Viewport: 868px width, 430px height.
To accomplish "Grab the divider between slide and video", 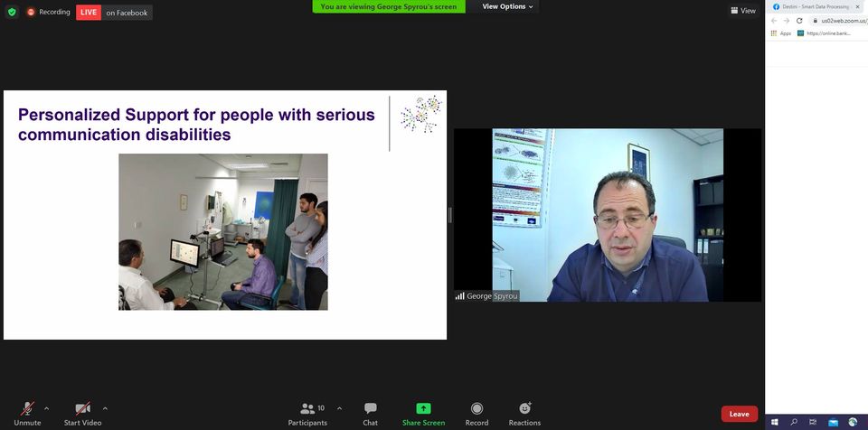I will 450,215.
